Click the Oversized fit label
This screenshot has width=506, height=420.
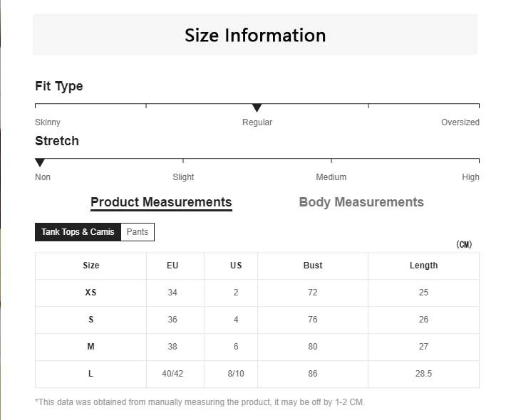(x=460, y=122)
